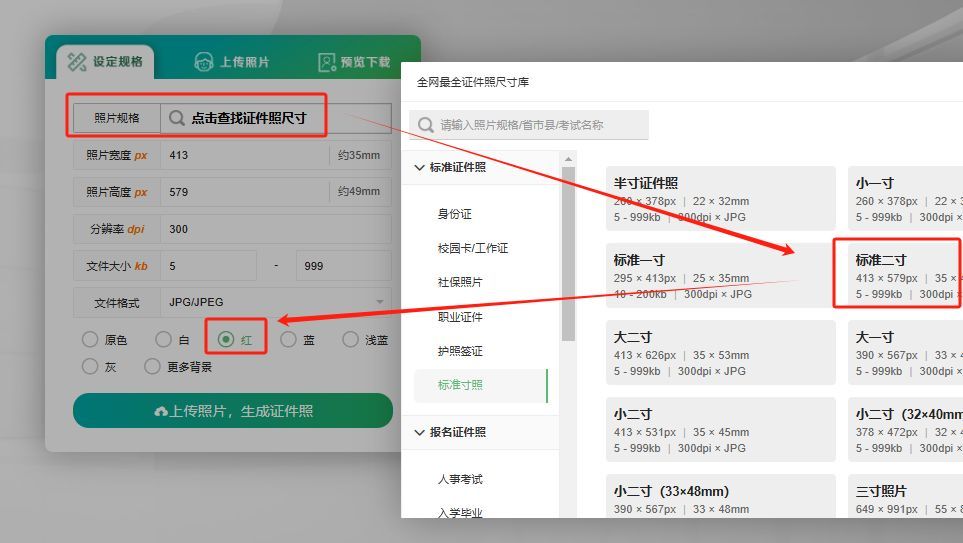Screen dimensions: 963x543
Task: Click the 约35mm width hint
Action: 359,155
